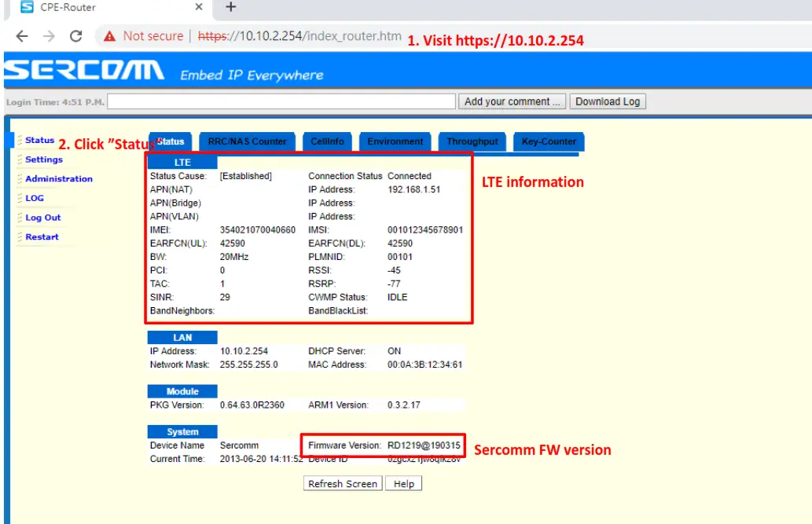Click the Refresh Screen button
The width and height of the screenshot is (812, 524).
(x=342, y=483)
